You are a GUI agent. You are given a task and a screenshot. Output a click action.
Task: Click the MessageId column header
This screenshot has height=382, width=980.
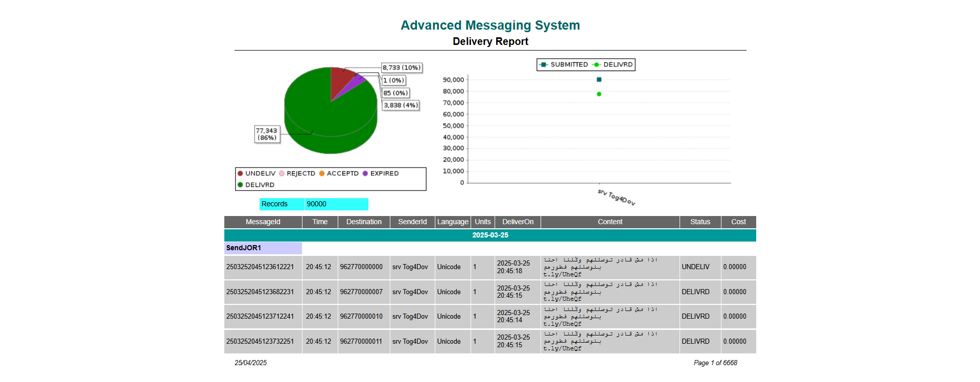(263, 222)
